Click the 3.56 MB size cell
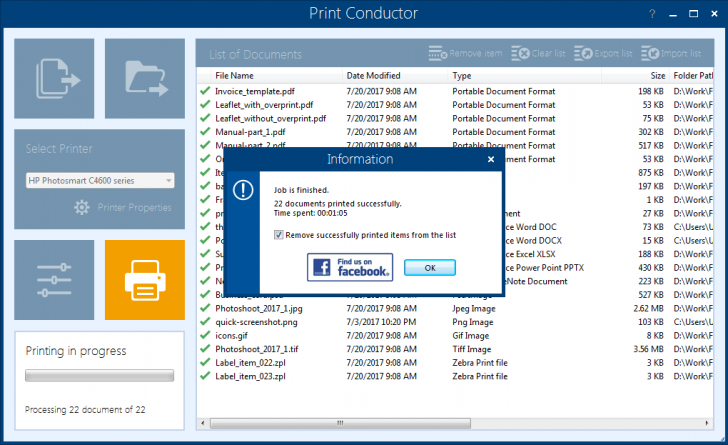Screen dimensions: 728x445 click(x=648, y=349)
